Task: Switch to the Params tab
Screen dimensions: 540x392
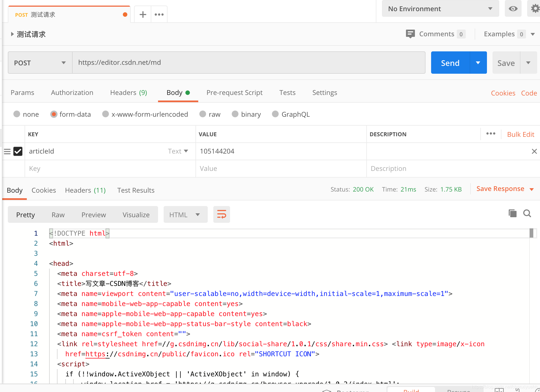Action: [x=22, y=92]
